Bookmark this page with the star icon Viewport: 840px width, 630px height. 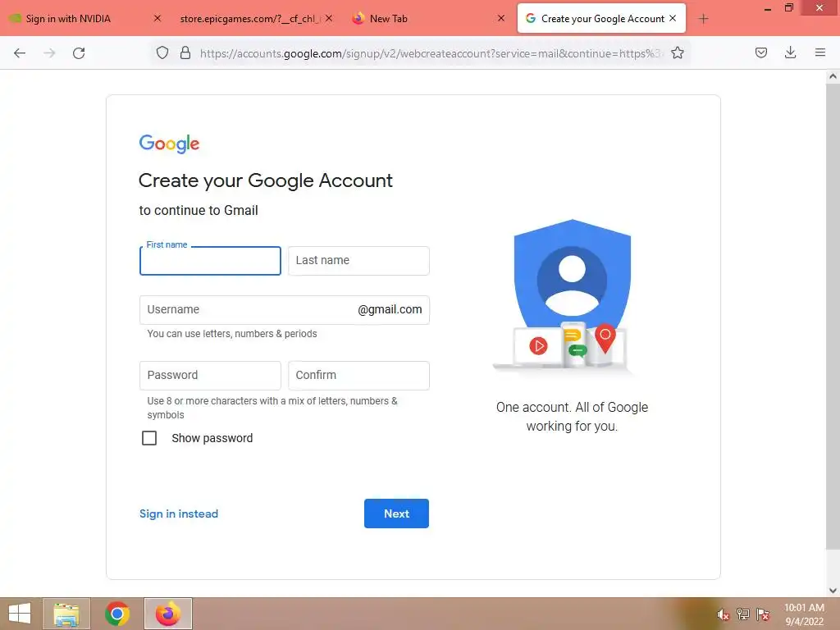click(x=677, y=52)
